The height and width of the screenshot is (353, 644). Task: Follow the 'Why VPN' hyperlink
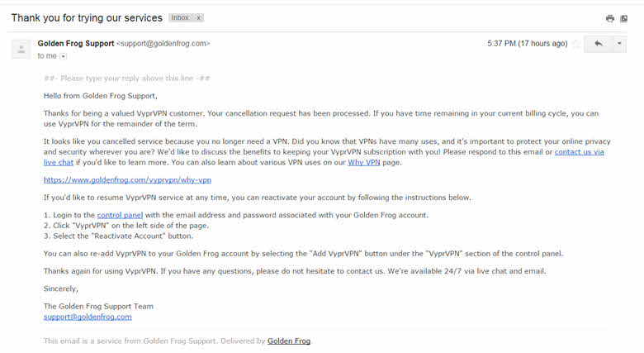364,163
